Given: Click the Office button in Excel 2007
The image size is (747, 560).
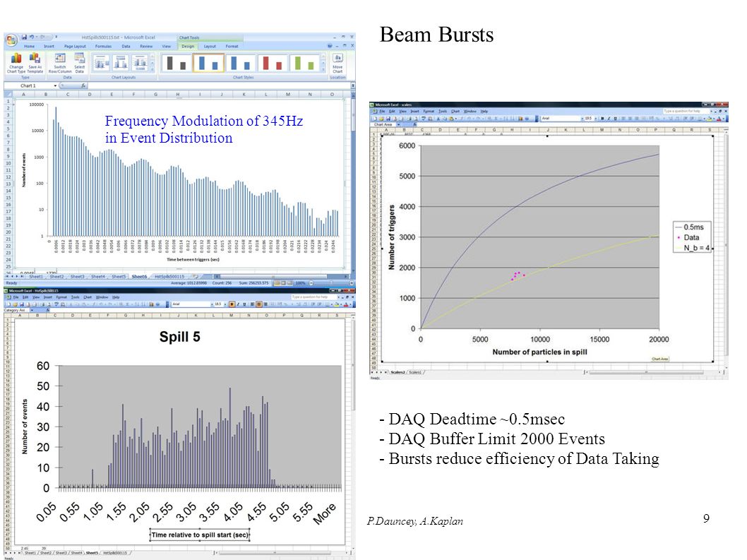Looking at the screenshot, I should tap(11, 40).
